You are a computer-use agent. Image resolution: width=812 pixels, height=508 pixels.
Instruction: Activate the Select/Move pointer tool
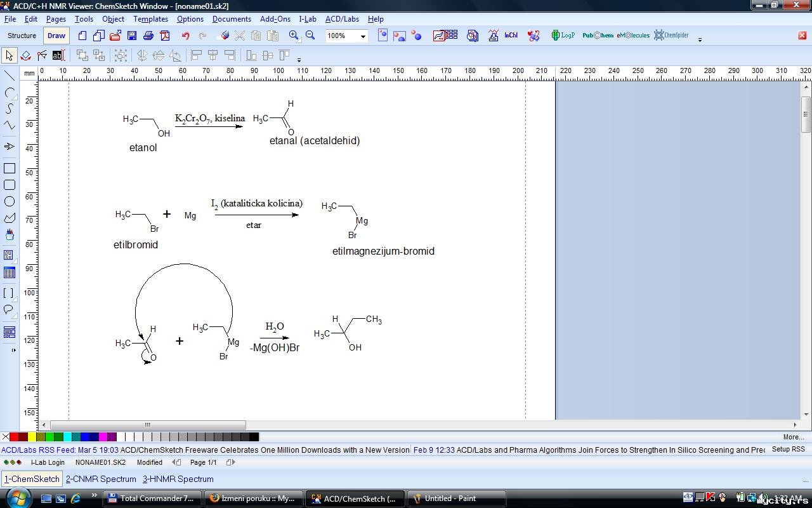tap(10, 55)
